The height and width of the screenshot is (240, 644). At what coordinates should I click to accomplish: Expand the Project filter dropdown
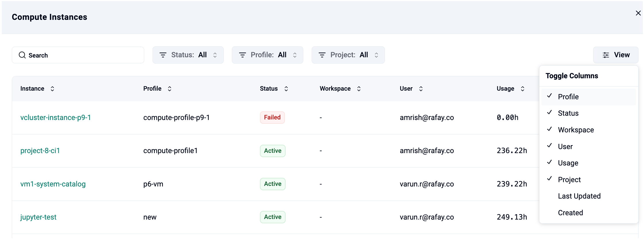(348, 55)
